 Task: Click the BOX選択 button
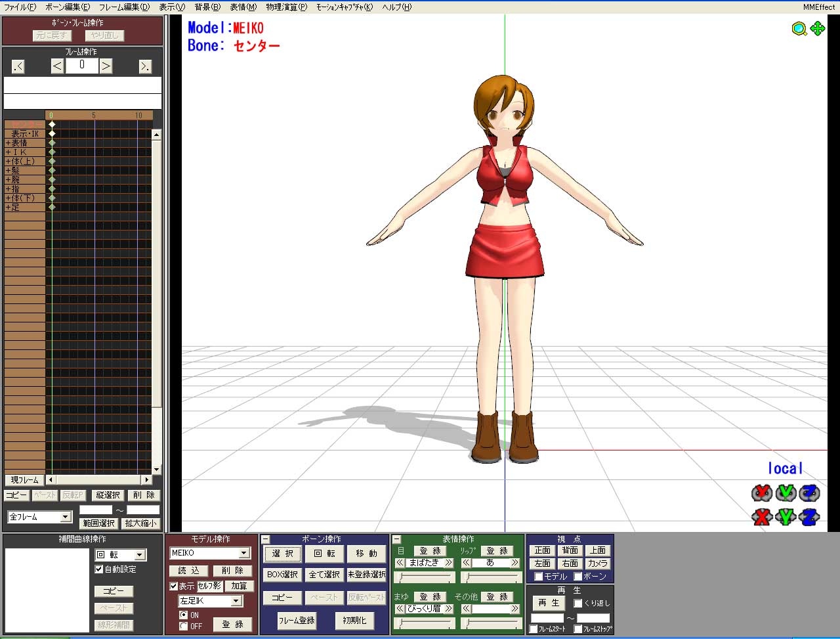[283, 575]
